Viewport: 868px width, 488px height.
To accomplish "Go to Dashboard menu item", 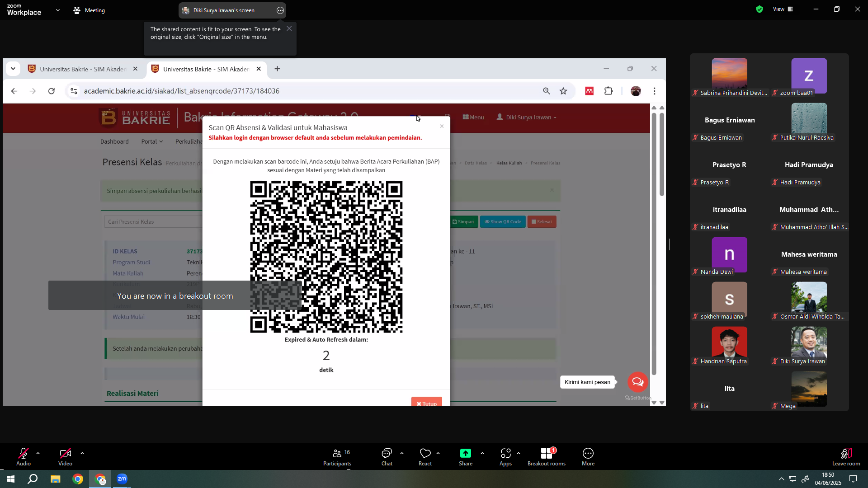I will 114,141.
